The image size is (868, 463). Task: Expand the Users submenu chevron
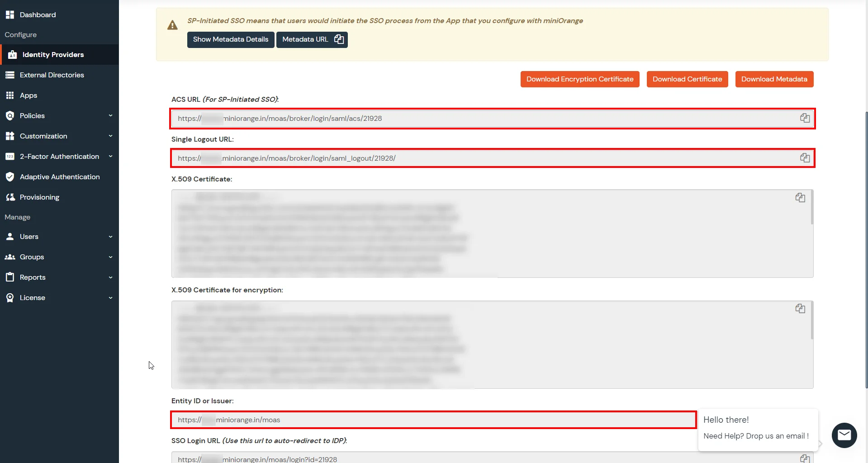tap(110, 237)
